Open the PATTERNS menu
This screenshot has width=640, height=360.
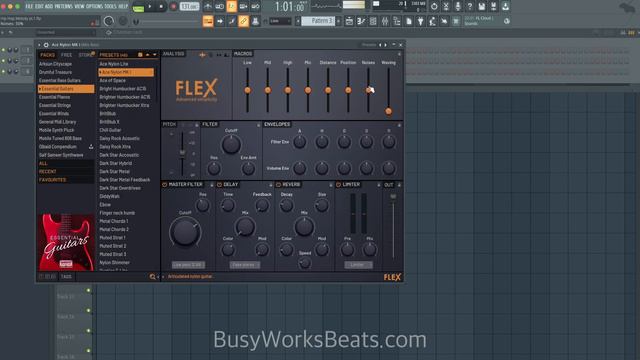64,7
